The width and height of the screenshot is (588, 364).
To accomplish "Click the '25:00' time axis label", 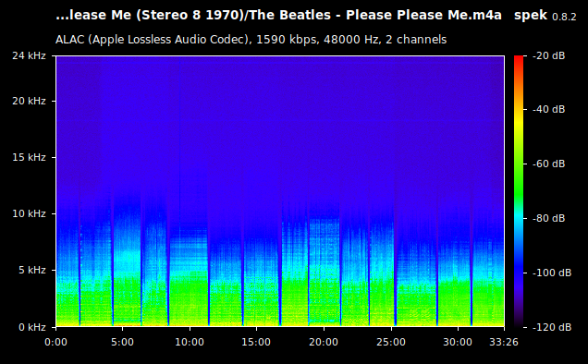I will 391,342.
